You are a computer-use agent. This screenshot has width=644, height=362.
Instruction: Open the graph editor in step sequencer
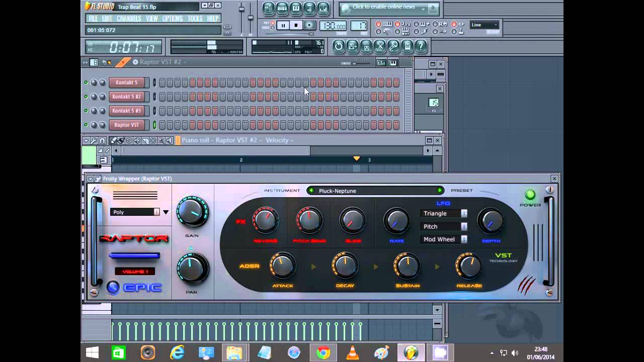coord(382,63)
